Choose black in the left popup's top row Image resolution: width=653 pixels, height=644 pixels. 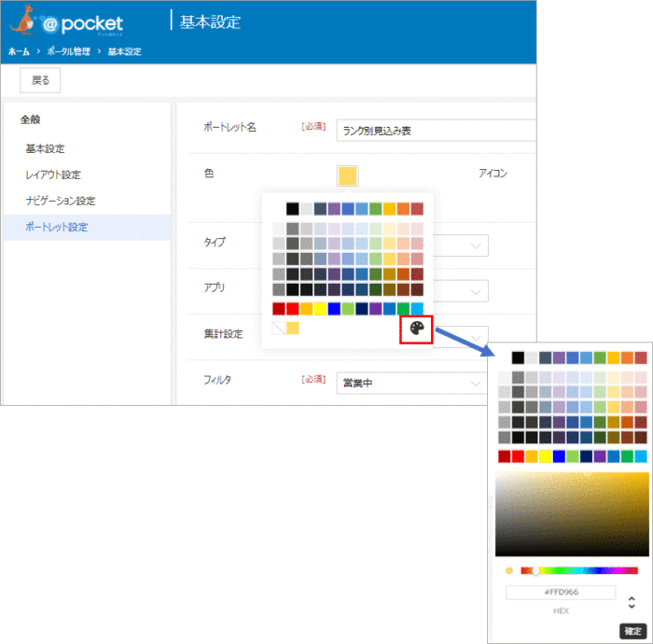pyautogui.click(x=292, y=209)
